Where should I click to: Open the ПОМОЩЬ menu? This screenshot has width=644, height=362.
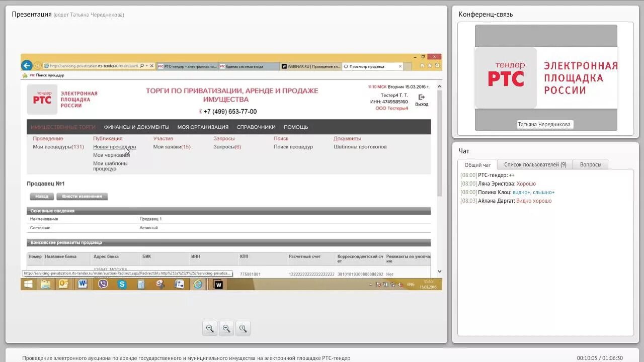point(296,127)
